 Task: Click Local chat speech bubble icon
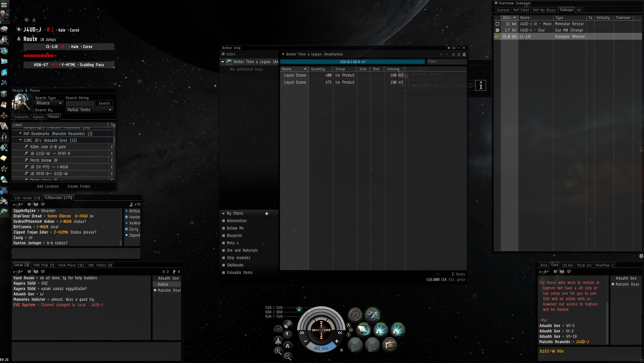coord(43,272)
